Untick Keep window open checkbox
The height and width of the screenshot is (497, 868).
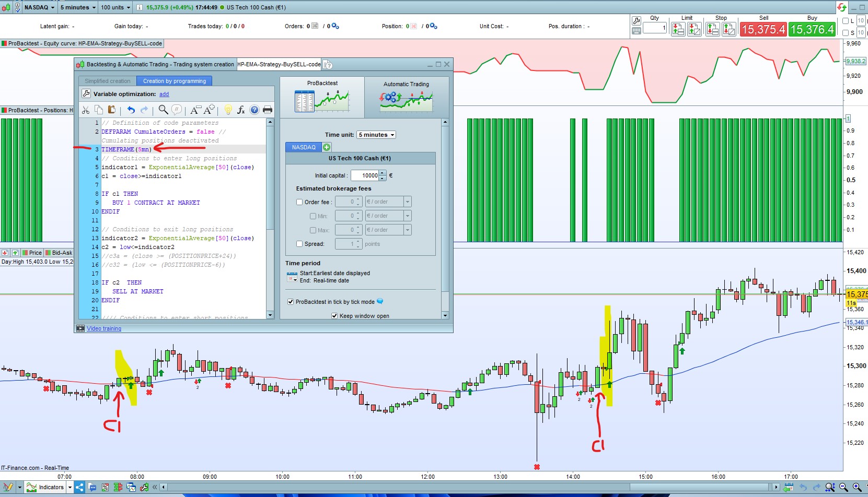(x=334, y=316)
